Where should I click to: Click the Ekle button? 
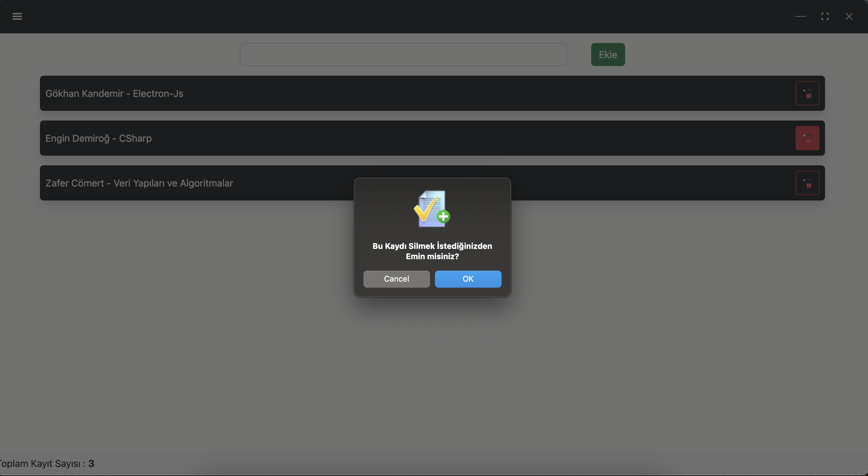[x=608, y=54]
